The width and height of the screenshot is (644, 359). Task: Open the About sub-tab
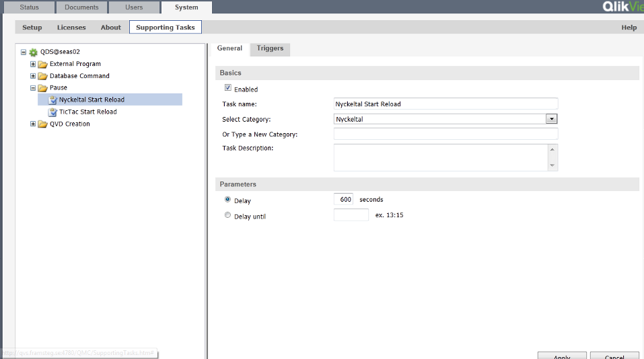coord(111,27)
